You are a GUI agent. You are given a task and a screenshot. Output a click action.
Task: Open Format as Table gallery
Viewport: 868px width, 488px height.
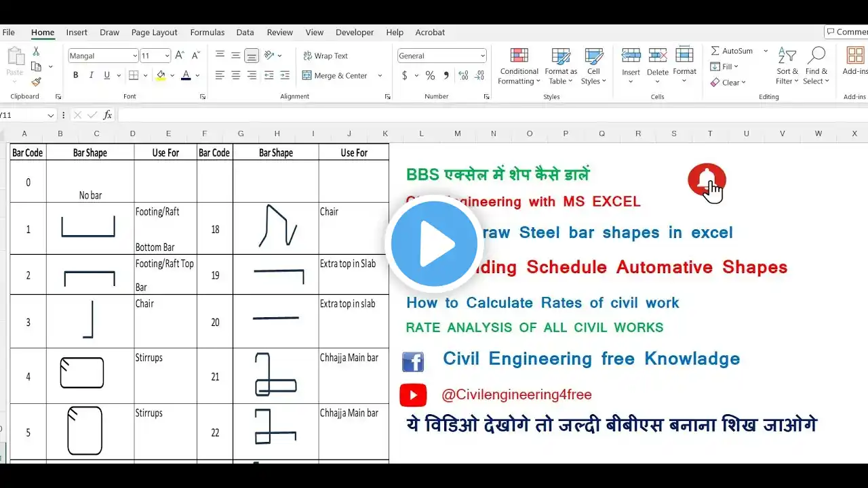click(561, 66)
